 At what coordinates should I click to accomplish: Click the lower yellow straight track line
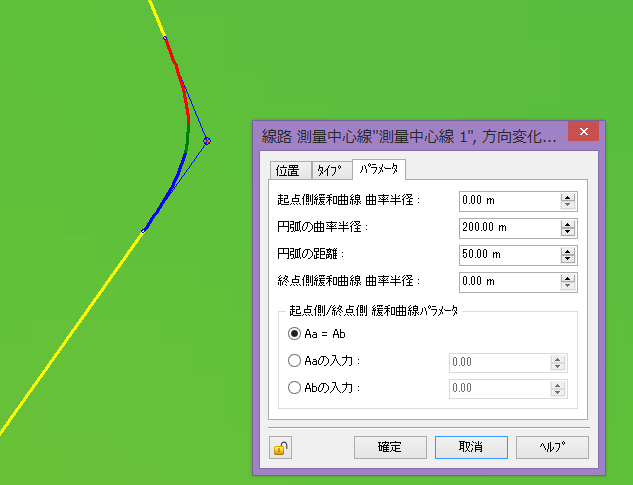71,334
